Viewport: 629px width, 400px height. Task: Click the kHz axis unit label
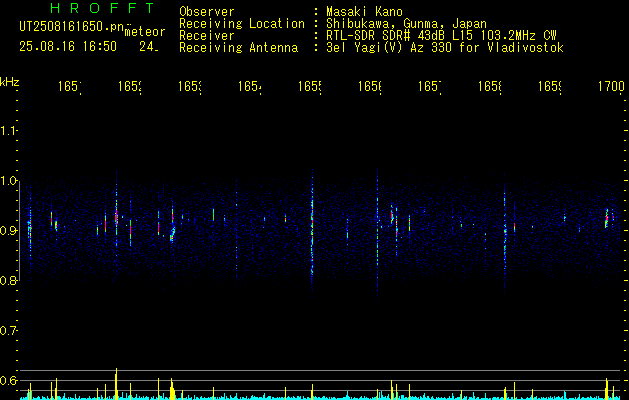coord(9,82)
